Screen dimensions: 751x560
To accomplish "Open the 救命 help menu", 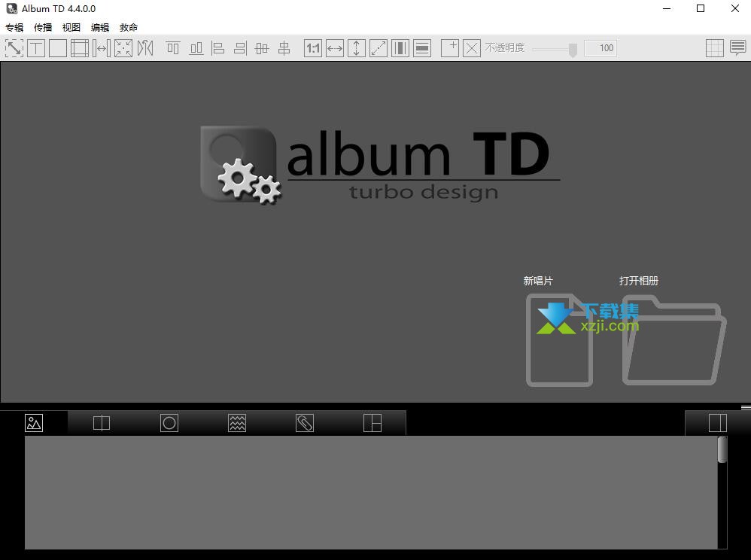I will point(129,27).
